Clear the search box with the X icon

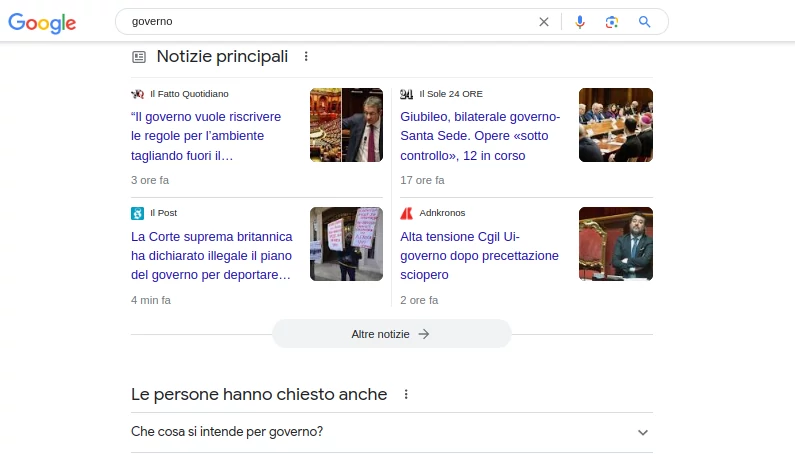coord(544,22)
